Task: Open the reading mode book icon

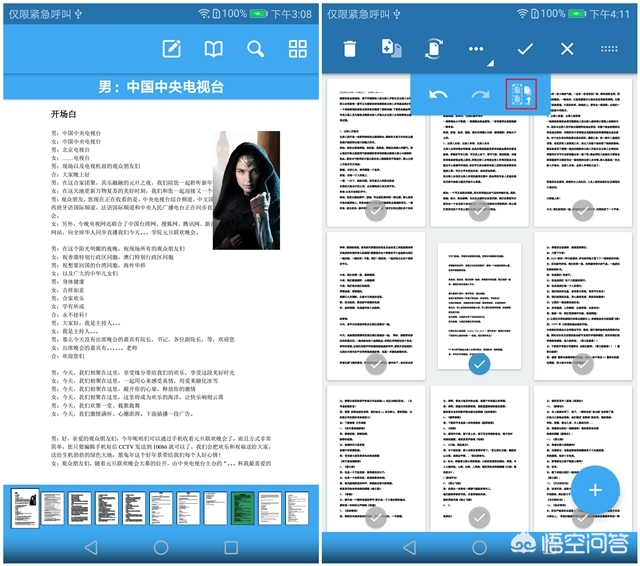Action: (x=213, y=49)
